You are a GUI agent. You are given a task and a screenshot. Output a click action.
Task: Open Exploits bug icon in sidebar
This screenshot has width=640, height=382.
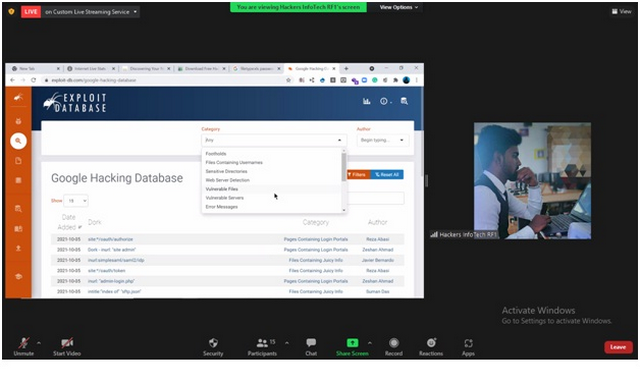coord(18,121)
